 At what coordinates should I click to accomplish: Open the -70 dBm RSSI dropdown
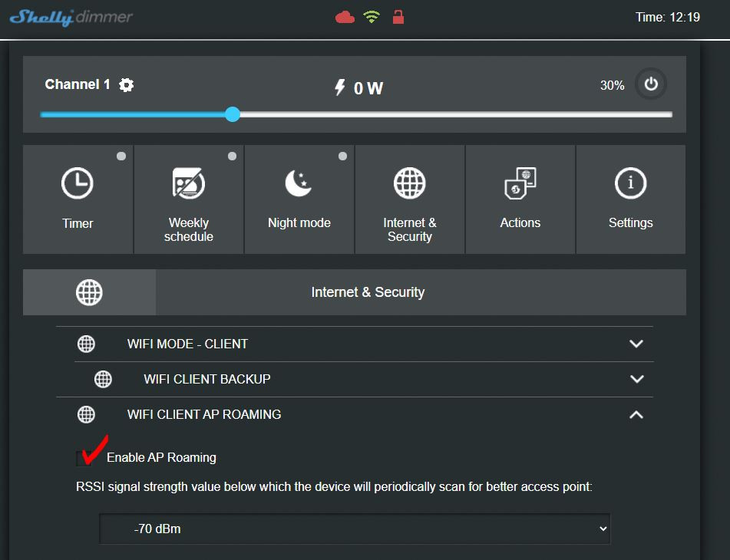pos(355,529)
